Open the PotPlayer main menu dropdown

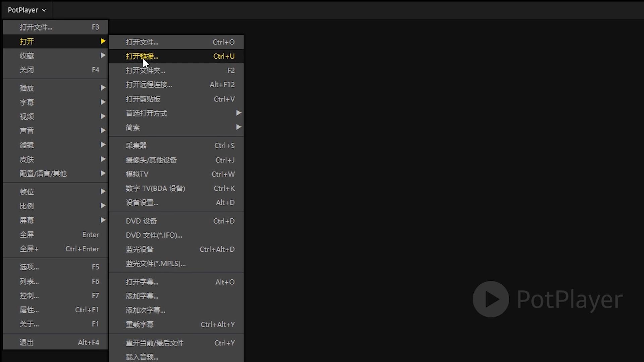coord(23,10)
